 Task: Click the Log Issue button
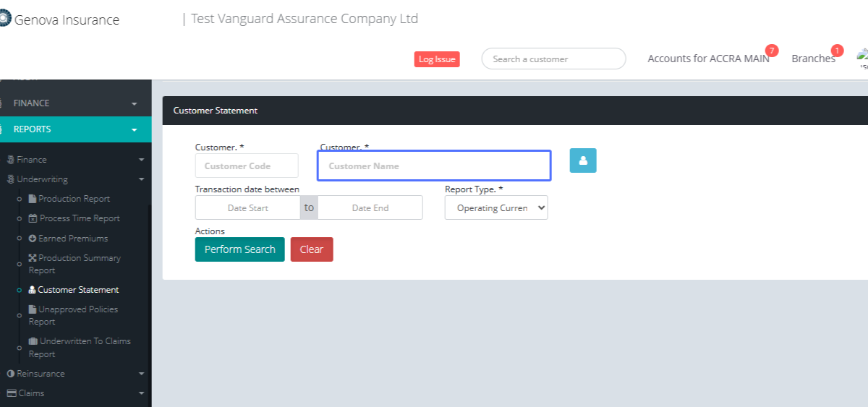437,59
